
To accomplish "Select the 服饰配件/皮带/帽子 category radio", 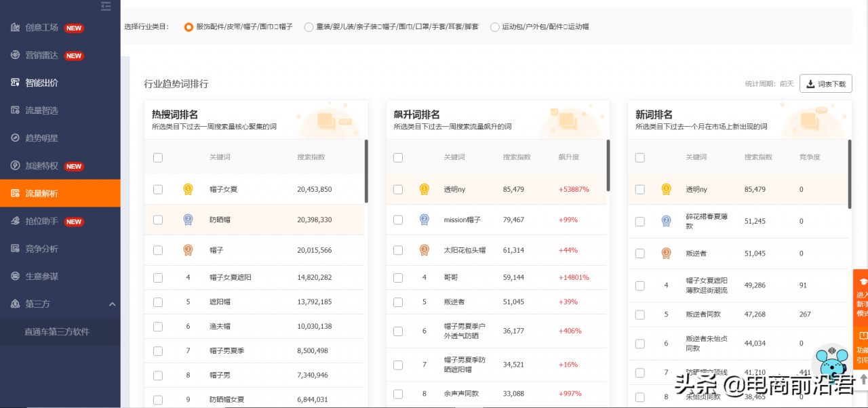I will [x=189, y=27].
